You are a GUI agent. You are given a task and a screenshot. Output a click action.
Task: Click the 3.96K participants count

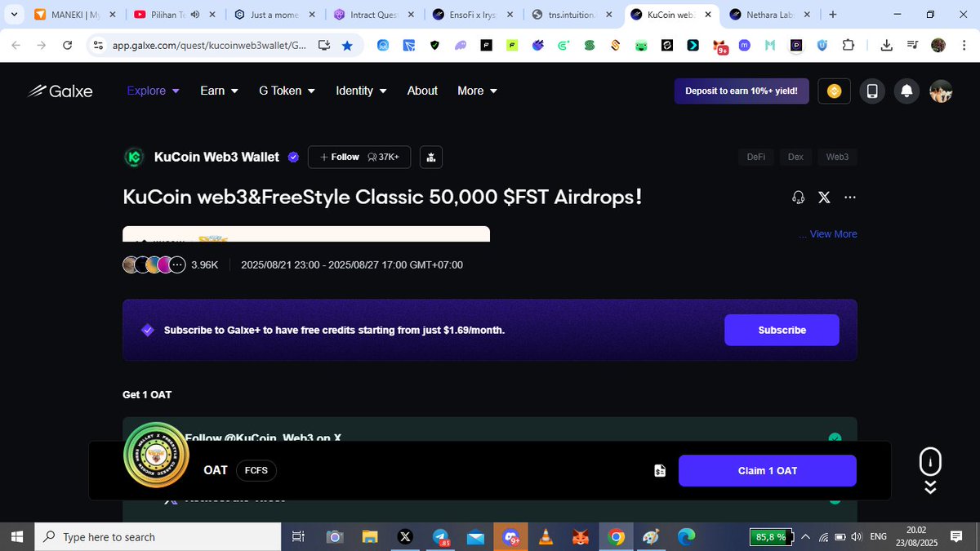tap(204, 264)
